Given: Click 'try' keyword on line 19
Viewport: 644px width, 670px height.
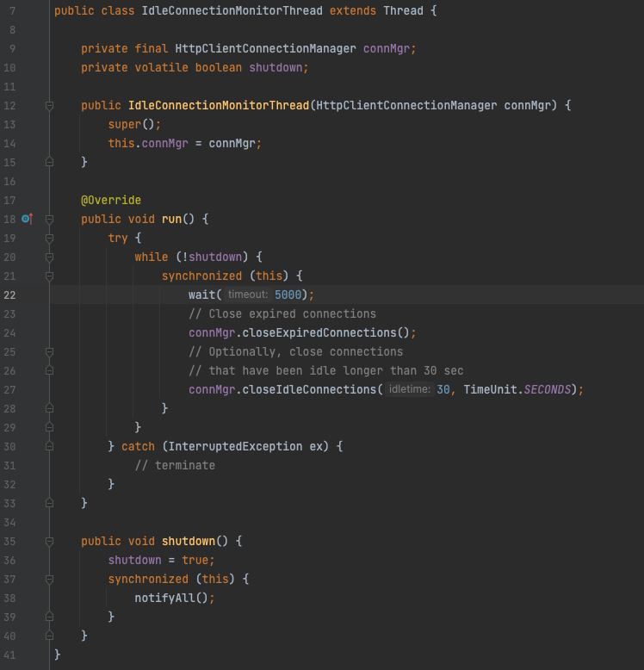Looking at the screenshot, I should pyautogui.click(x=118, y=238).
